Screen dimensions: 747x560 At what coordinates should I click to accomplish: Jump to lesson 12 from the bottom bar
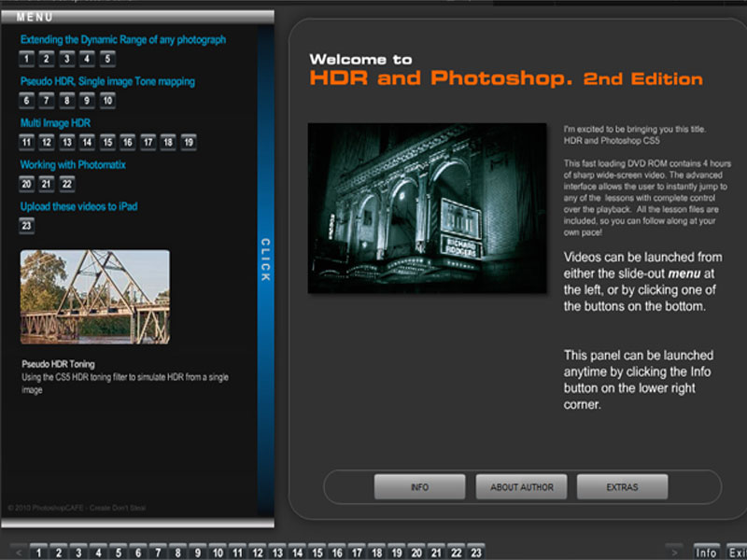pos(258,553)
